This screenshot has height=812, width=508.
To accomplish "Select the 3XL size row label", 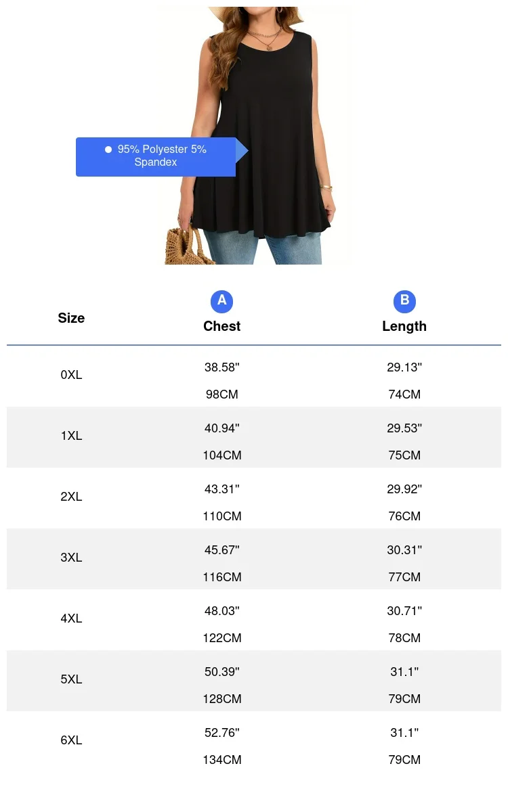I will tap(71, 558).
